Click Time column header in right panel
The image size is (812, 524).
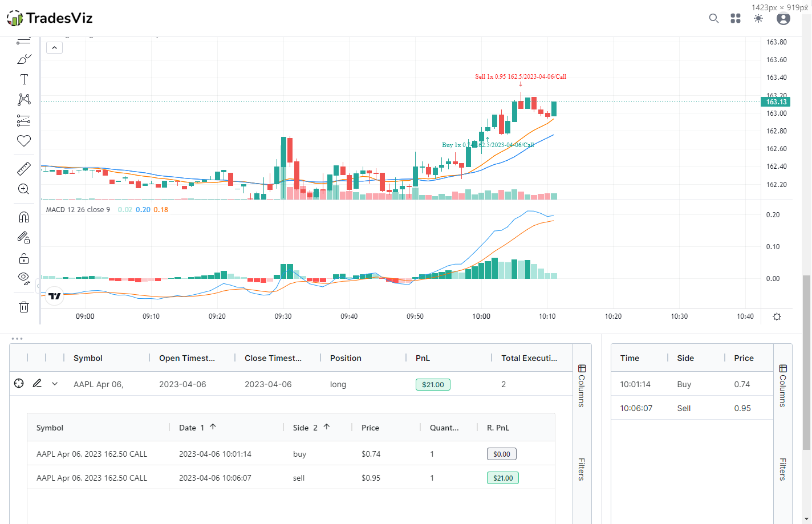[x=630, y=358]
